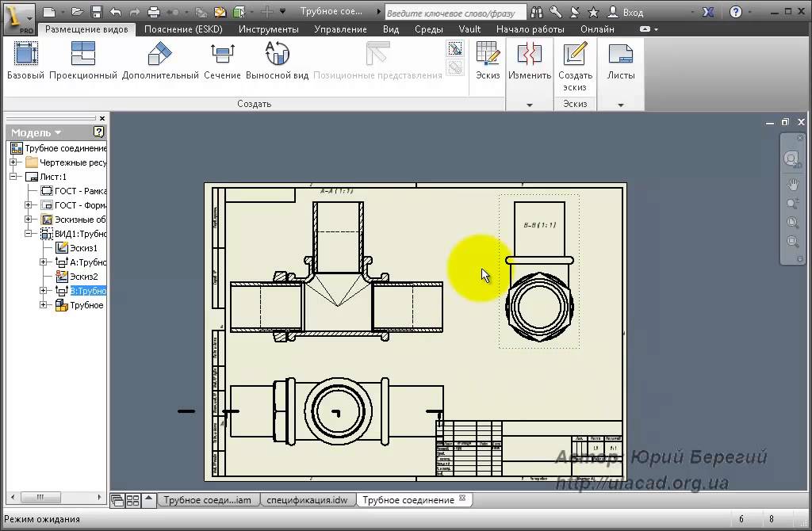Close the Трубное соединение document tab

462,498
